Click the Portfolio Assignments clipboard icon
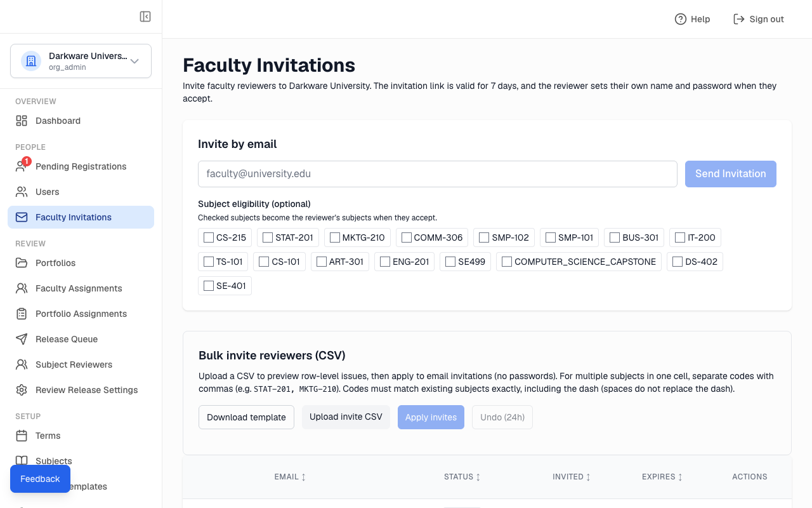 (x=22, y=314)
